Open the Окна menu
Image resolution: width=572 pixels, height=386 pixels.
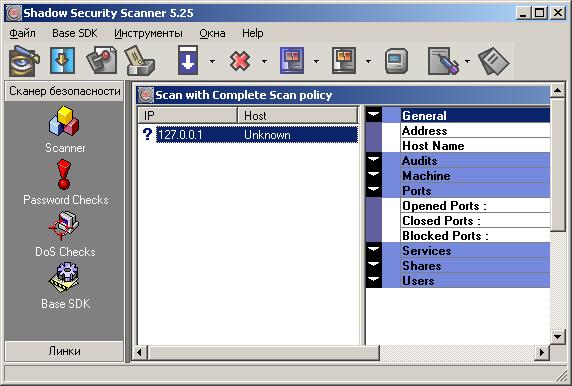pos(212,33)
